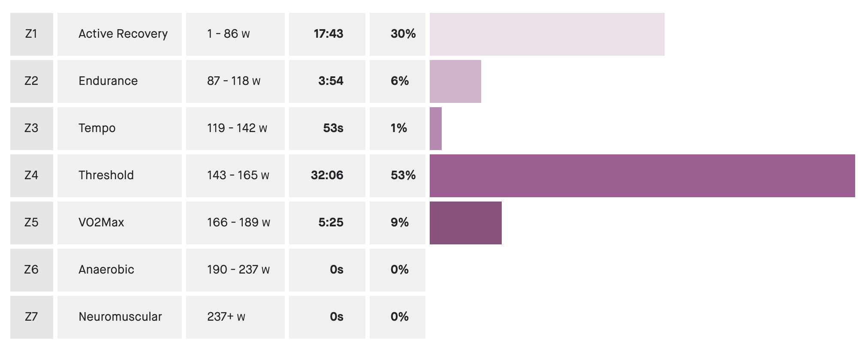Select the Anaerobic zone name cell

point(106,270)
